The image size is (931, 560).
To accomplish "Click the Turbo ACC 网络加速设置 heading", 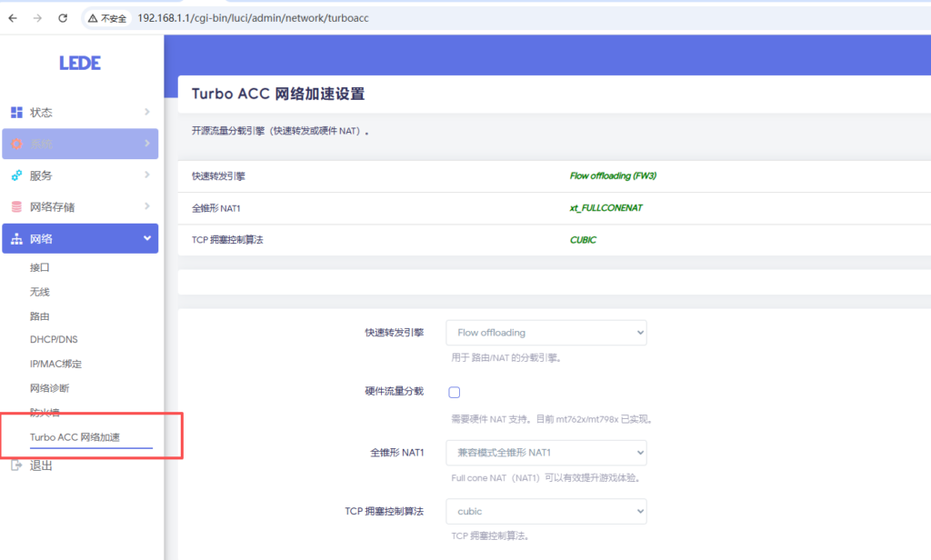I will pos(278,94).
